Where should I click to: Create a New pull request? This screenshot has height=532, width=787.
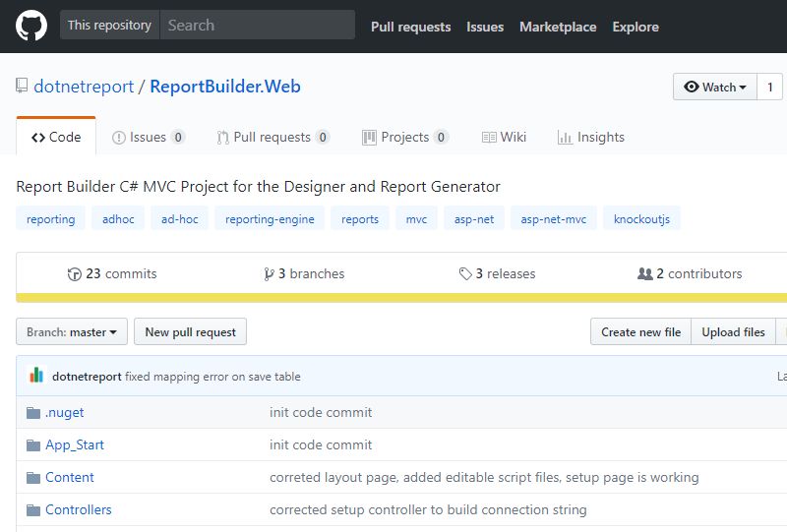click(x=190, y=331)
